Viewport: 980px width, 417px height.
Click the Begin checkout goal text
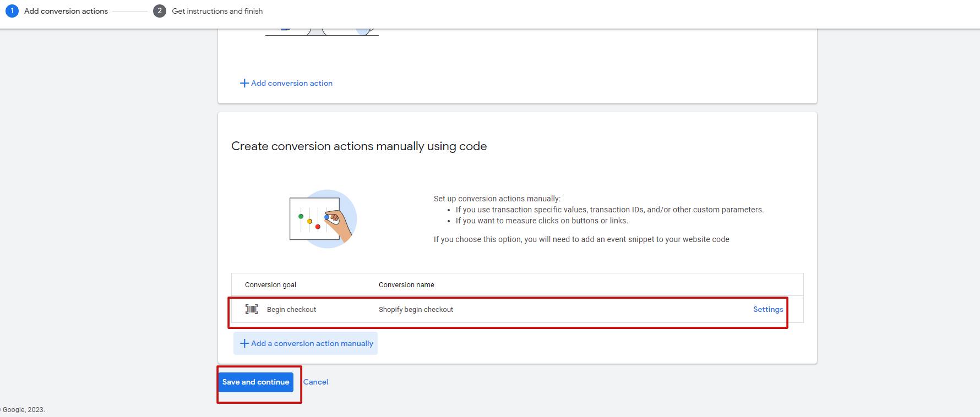(291, 310)
